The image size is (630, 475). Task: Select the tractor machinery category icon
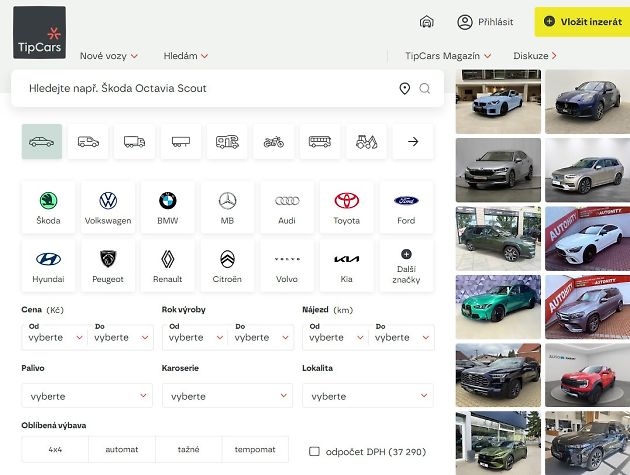pyautogui.click(x=366, y=141)
